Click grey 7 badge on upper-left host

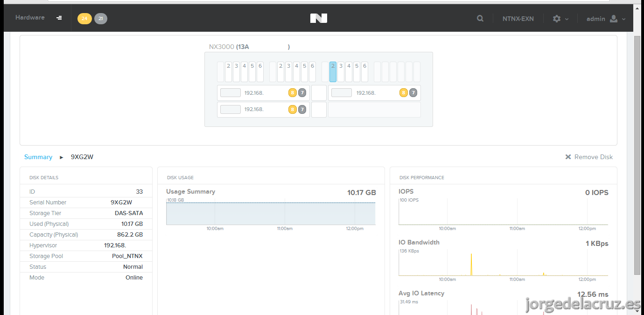coord(302,93)
